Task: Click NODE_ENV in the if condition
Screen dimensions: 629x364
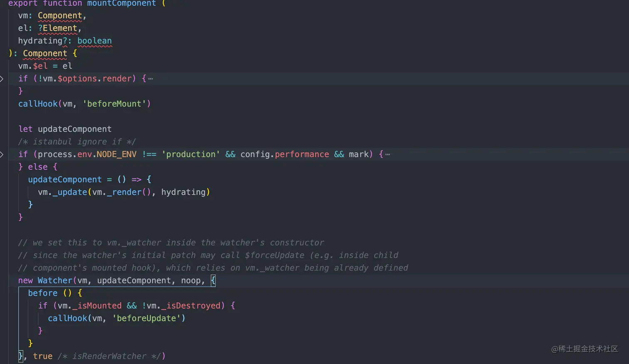Action: pos(116,154)
